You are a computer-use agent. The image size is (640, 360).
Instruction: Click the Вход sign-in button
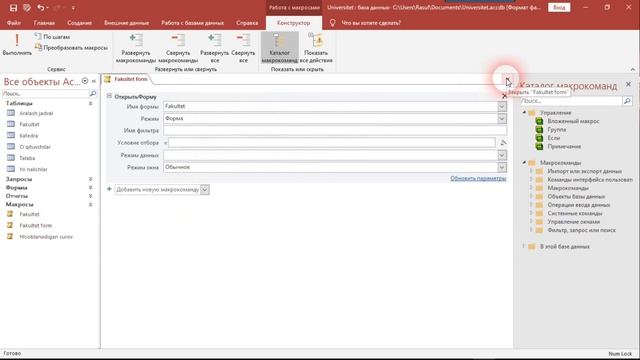click(559, 8)
